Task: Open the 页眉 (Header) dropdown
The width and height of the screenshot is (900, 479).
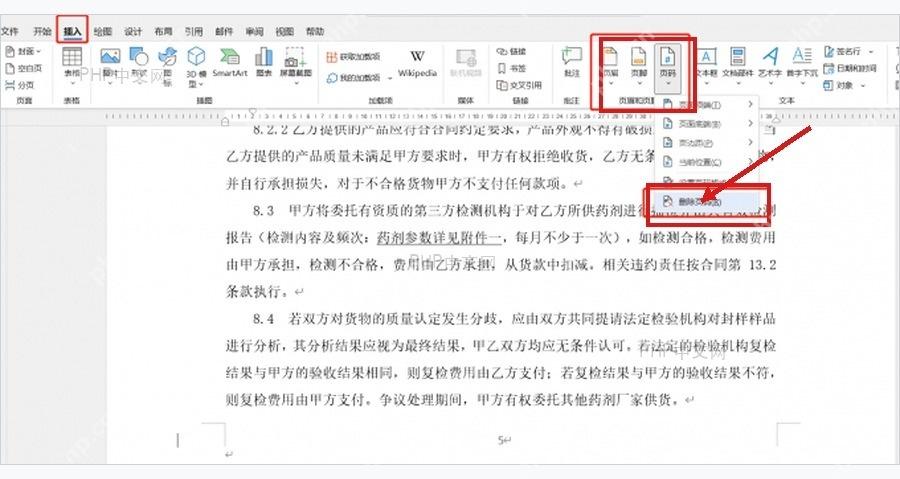Action: (x=610, y=66)
